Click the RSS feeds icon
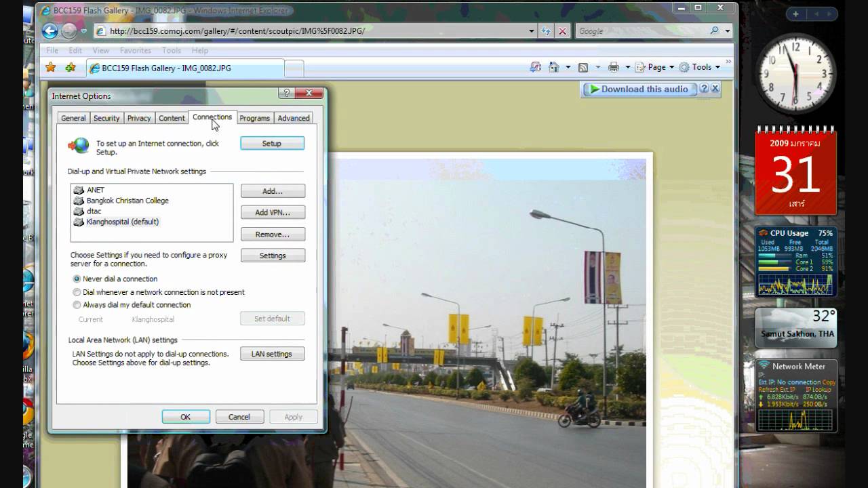 click(583, 67)
